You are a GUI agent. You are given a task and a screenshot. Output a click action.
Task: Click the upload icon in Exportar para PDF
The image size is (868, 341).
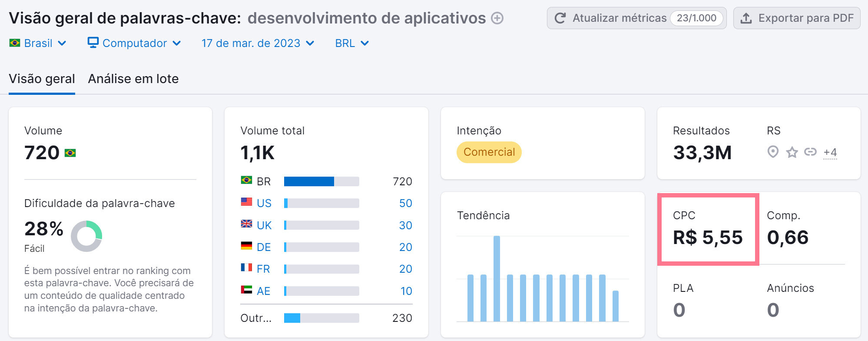coord(746,18)
